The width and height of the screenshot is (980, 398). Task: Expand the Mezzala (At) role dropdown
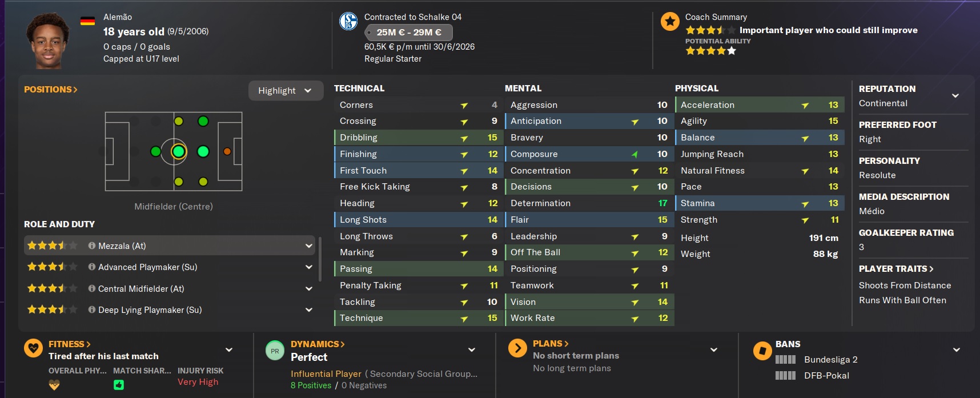pos(309,246)
